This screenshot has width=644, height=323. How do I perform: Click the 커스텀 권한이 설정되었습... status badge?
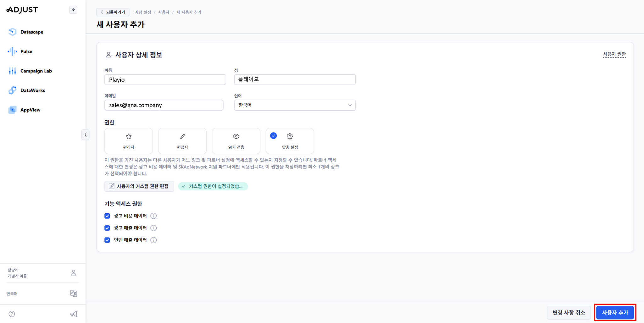pyautogui.click(x=213, y=186)
